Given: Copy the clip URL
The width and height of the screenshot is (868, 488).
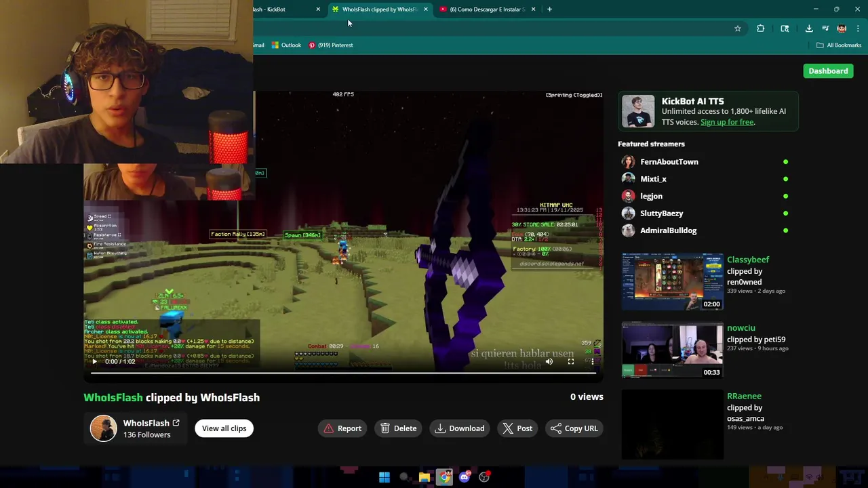Looking at the screenshot, I should tap(574, 428).
